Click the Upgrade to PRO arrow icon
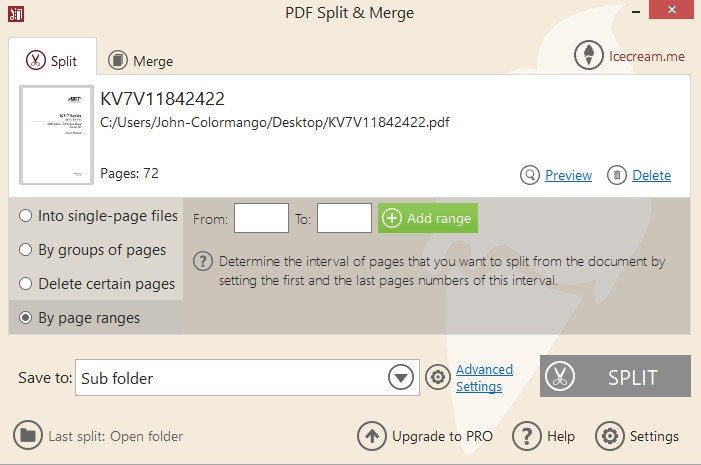Viewport: 701px width, 465px height. click(x=372, y=435)
